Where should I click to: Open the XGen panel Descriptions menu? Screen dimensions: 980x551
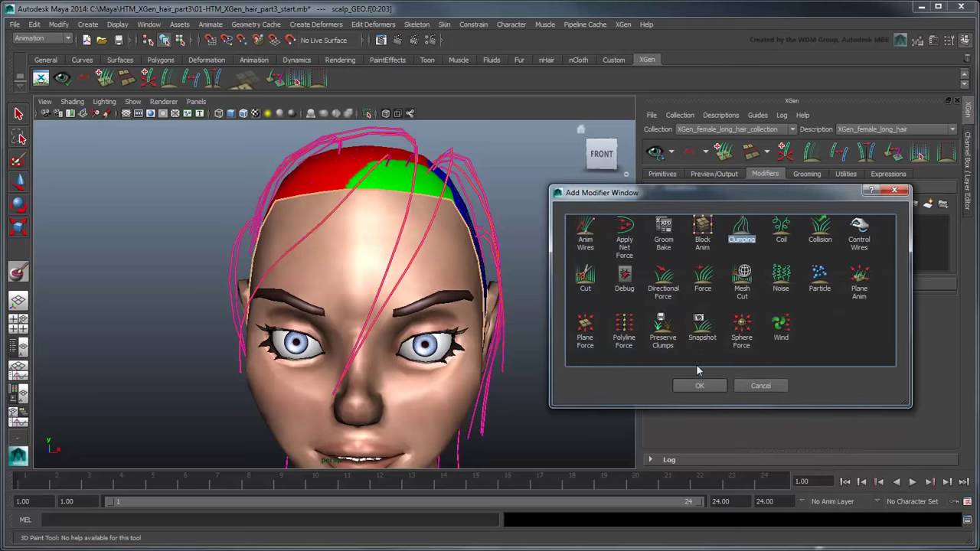click(x=720, y=116)
